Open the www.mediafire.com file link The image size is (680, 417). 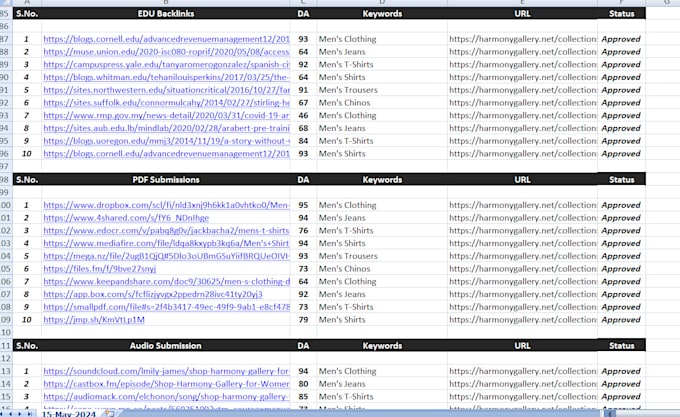click(166, 244)
